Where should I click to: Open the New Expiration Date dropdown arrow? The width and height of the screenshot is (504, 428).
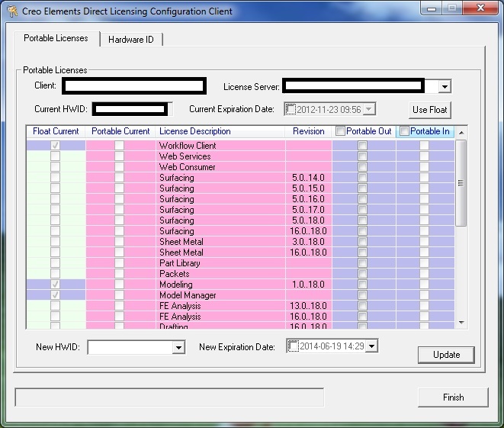[371, 346]
